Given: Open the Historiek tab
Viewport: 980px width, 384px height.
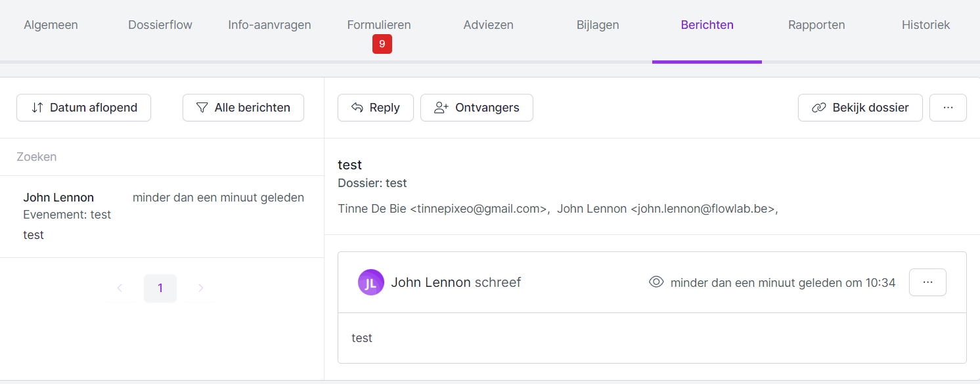Looking at the screenshot, I should click(925, 25).
